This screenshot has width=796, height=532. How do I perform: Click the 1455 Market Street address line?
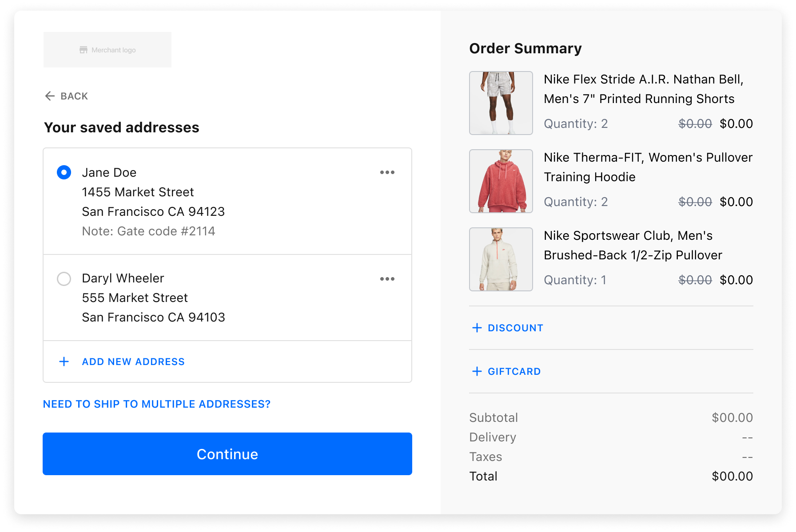138,192
